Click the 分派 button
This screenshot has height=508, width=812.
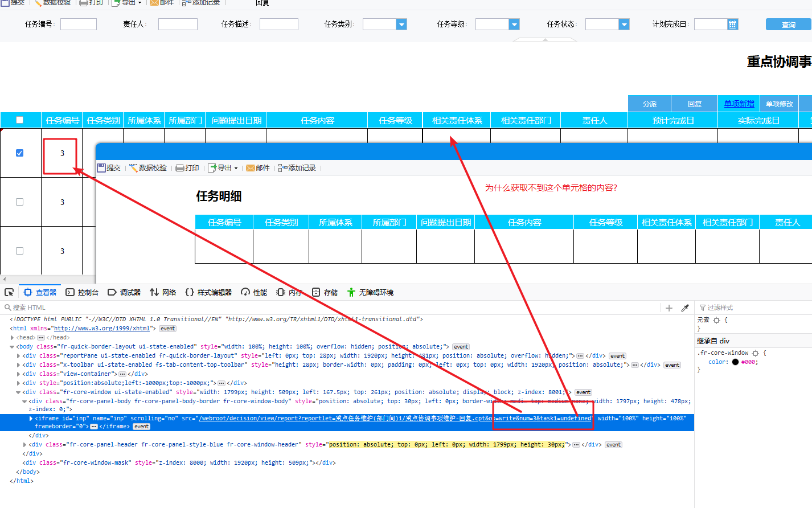coord(650,104)
